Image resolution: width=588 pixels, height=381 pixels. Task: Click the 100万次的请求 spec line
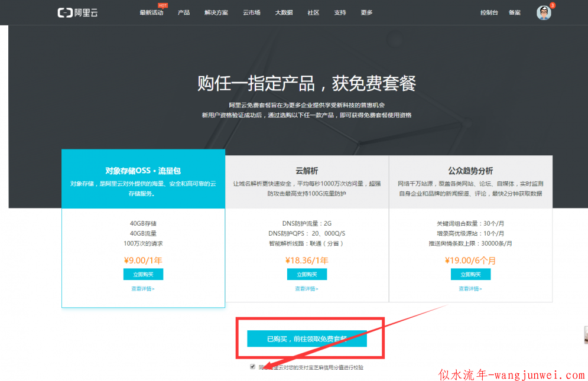[143, 243]
